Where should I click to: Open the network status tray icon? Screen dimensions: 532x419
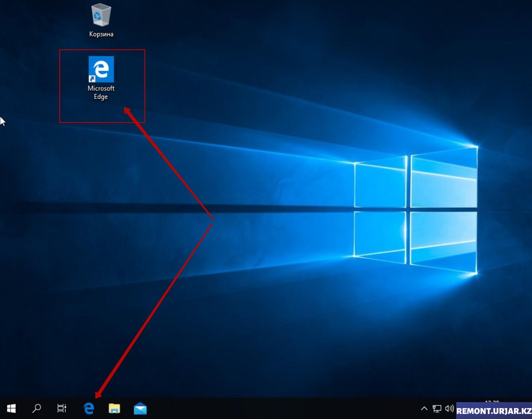click(x=437, y=408)
